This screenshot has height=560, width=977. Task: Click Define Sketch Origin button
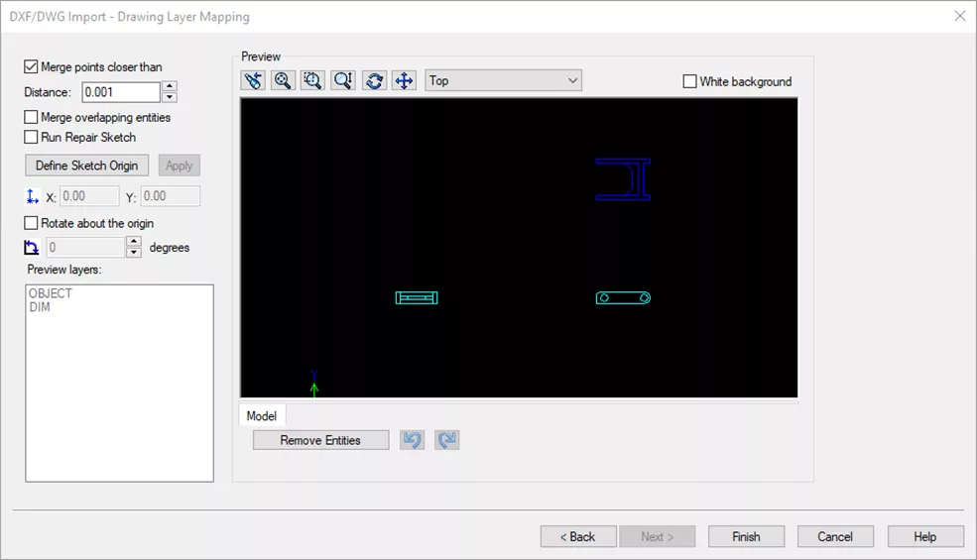86,166
